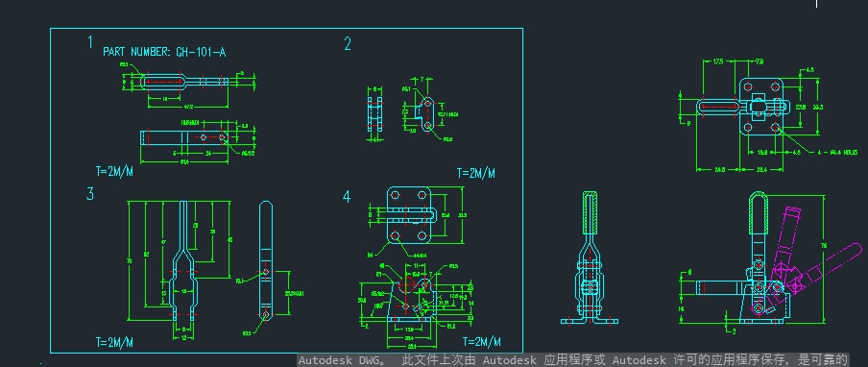Select the part 2 link plate with two holes

point(424,115)
